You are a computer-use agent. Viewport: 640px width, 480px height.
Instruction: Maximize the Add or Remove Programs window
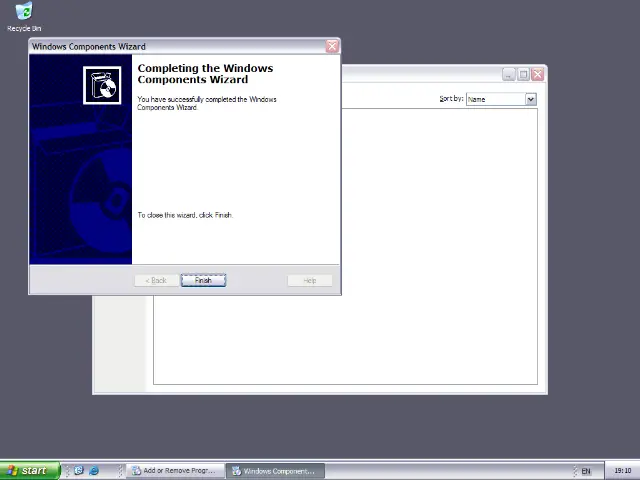point(523,74)
